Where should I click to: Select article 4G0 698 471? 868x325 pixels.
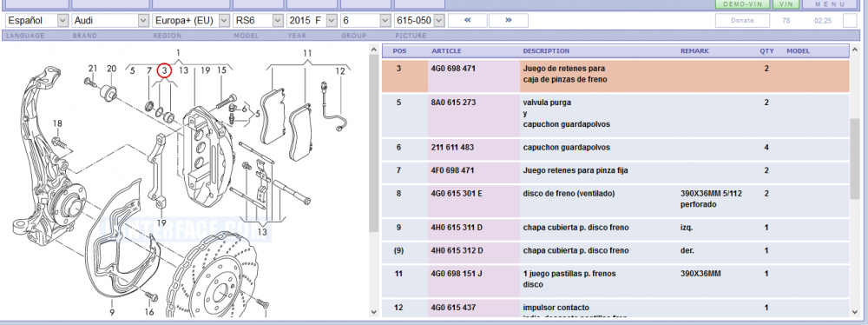pyautogui.click(x=453, y=69)
